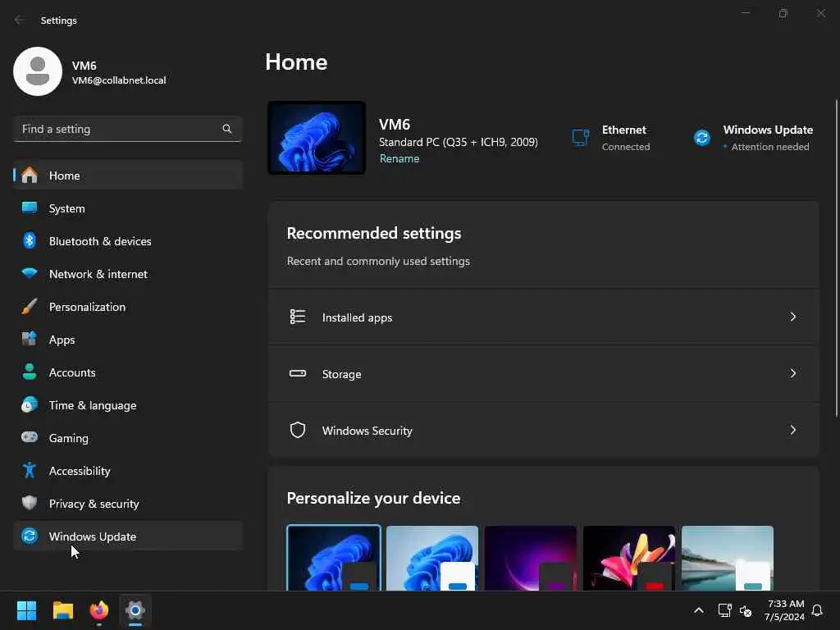The height and width of the screenshot is (630, 840).
Task: Click the Home house icon in sidebar
Action: pos(30,176)
